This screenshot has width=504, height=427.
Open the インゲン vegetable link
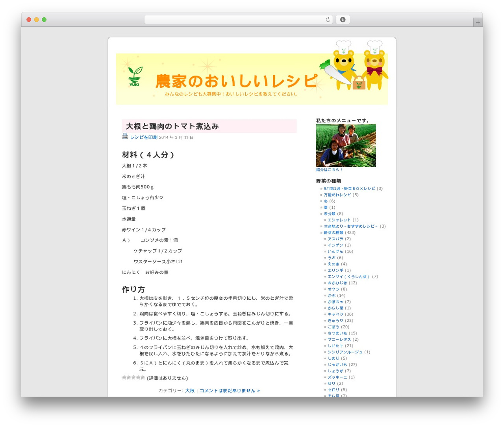tap(335, 245)
